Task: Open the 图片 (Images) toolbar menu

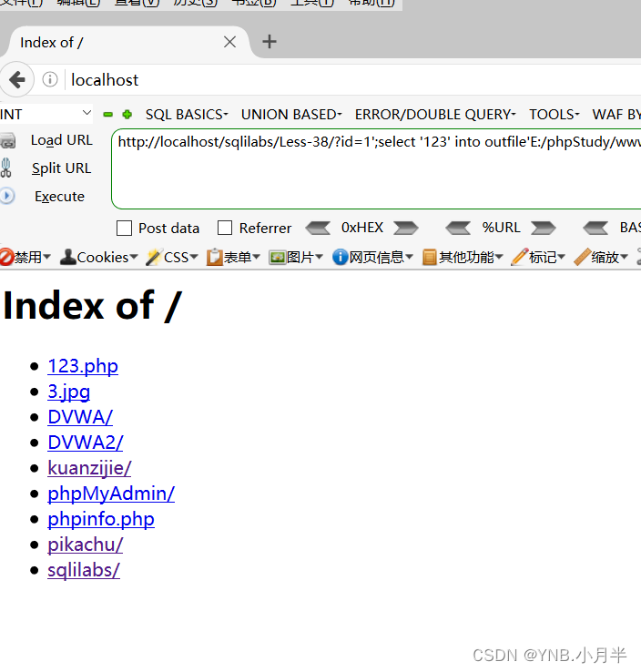Action: point(296,257)
